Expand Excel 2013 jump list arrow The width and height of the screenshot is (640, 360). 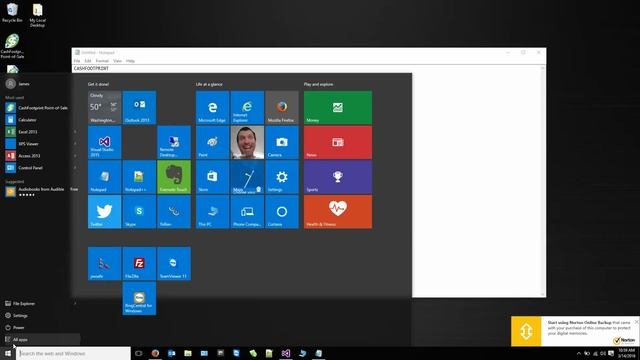[x=75, y=132]
